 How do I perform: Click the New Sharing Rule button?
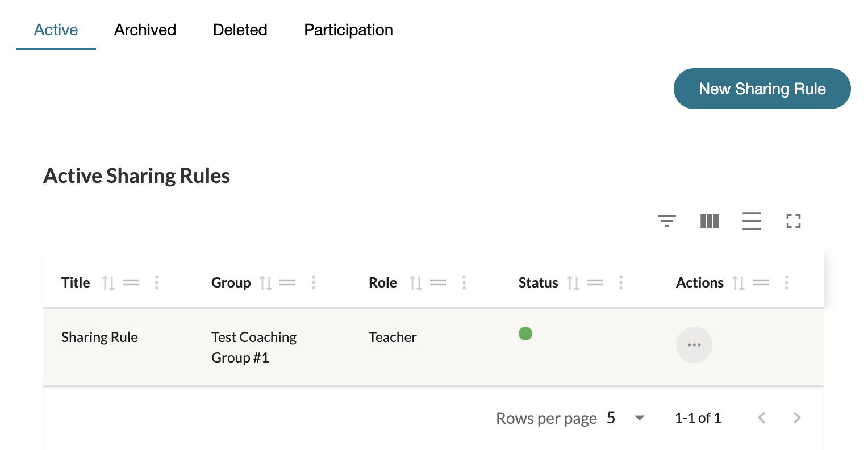762,89
